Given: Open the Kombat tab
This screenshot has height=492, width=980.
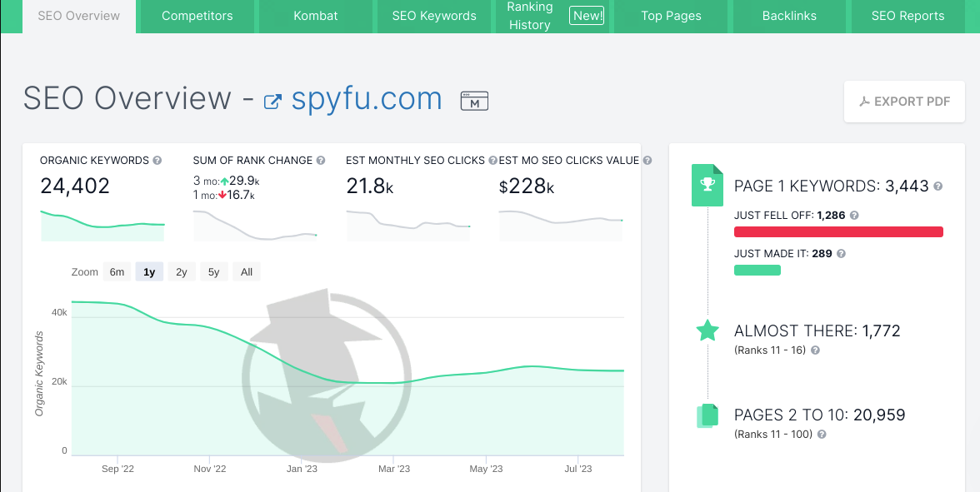Looking at the screenshot, I should [316, 17].
